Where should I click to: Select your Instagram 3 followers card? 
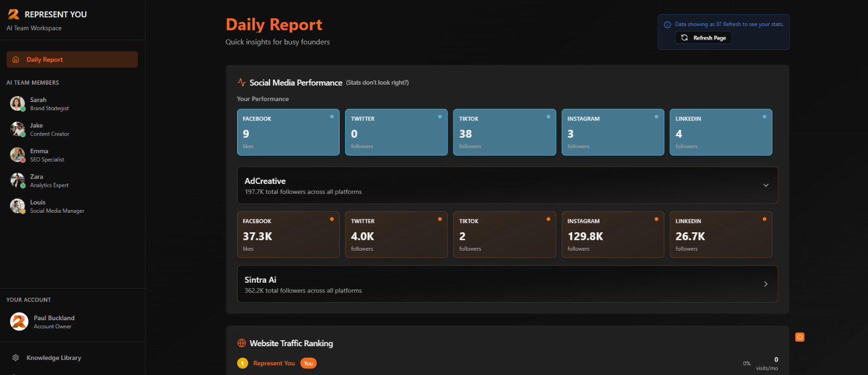[x=612, y=132]
